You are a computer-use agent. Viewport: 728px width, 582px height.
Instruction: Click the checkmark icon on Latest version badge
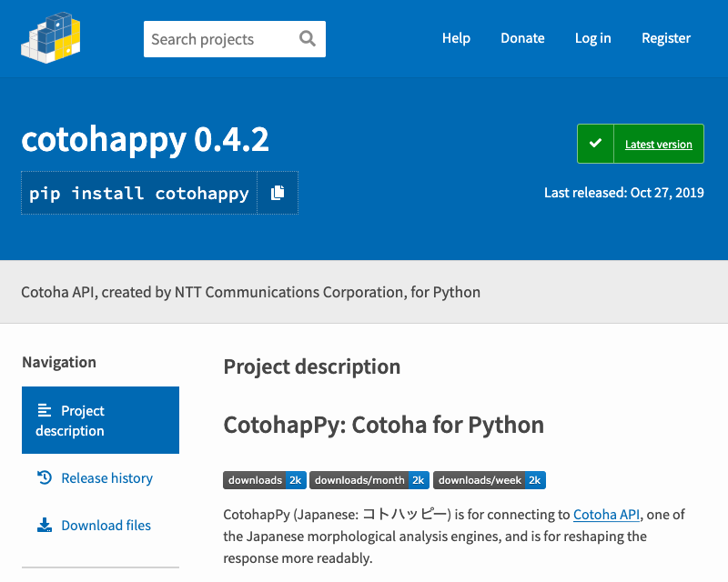[596, 143]
